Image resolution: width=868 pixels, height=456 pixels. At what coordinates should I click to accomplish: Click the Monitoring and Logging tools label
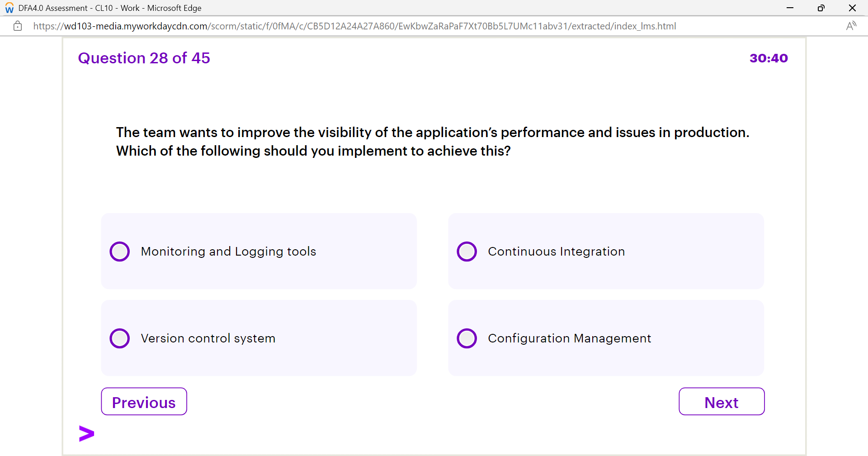point(228,252)
